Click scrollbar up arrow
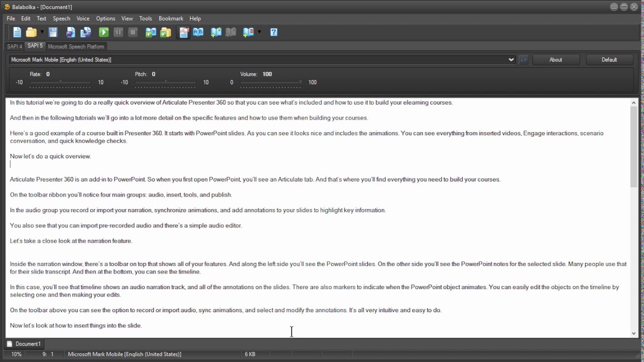The height and width of the screenshot is (362, 644). (x=633, y=103)
